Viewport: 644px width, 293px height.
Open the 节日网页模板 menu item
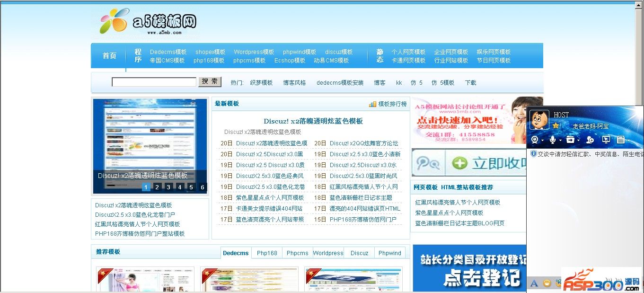point(494,61)
